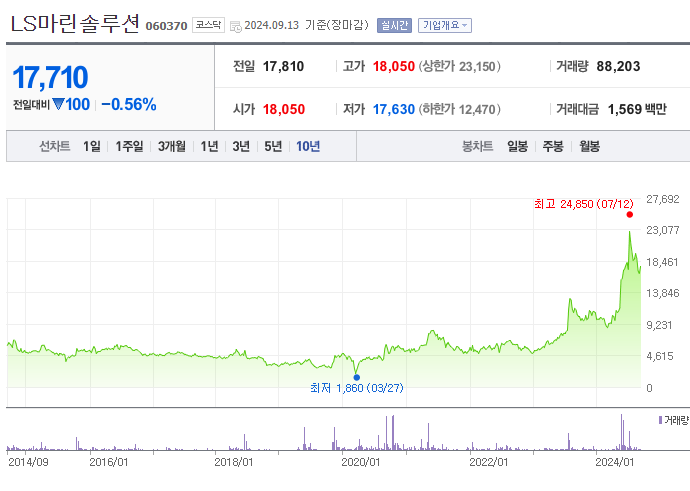Click the blue 최저 low point marker

tap(356, 377)
